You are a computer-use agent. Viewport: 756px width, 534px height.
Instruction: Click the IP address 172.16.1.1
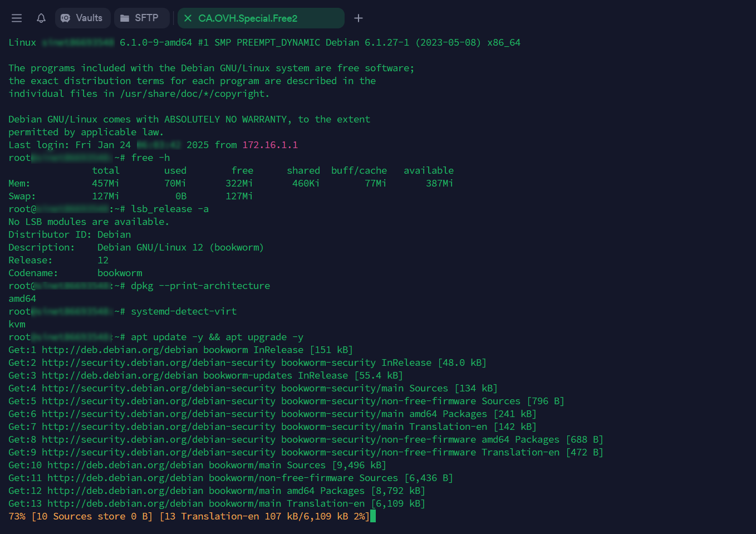(270, 145)
